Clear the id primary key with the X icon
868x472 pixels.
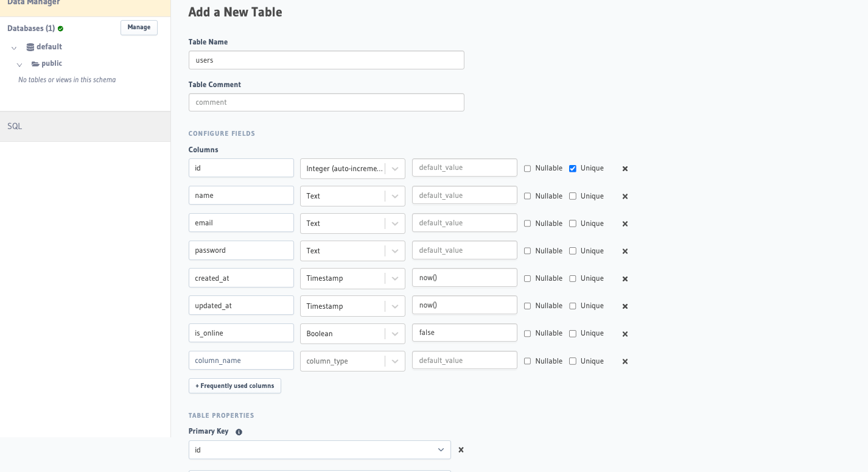pyautogui.click(x=461, y=449)
